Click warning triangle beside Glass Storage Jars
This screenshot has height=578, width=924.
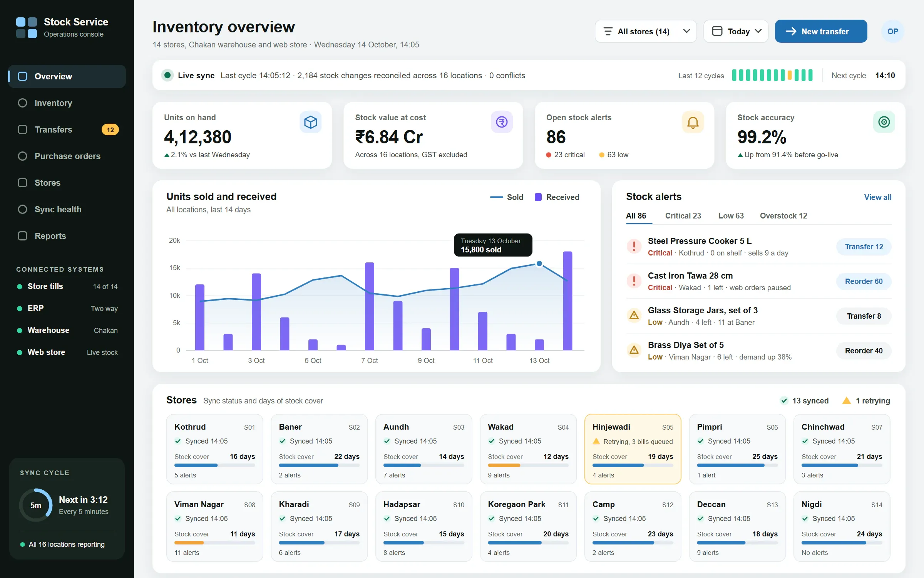pos(634,316)
